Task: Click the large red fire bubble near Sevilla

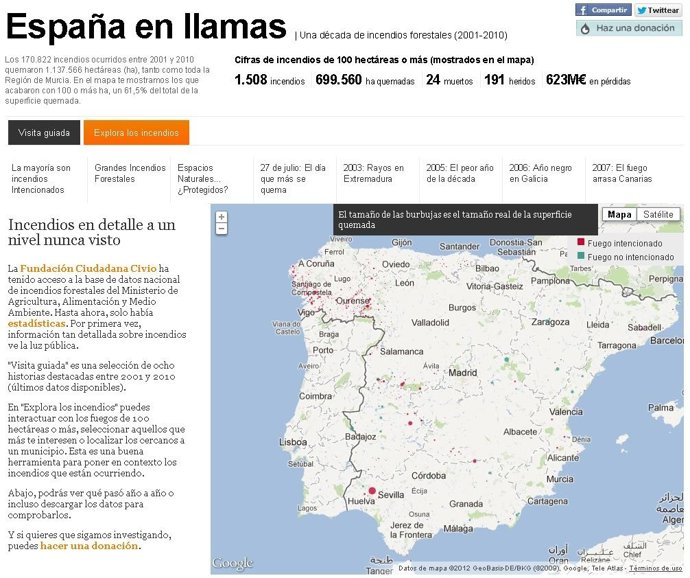Action: [372, 490]
